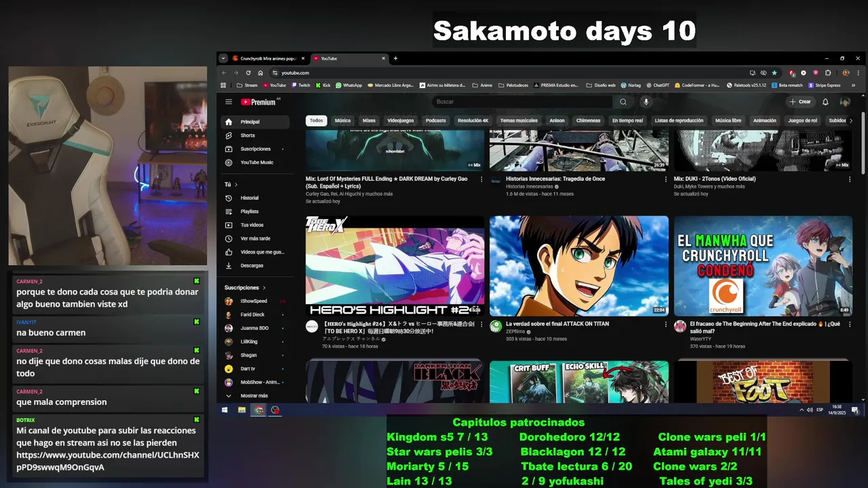868x488 pixels.
Task: Open Chrome extensions puzzle icon
Action: 828,73
